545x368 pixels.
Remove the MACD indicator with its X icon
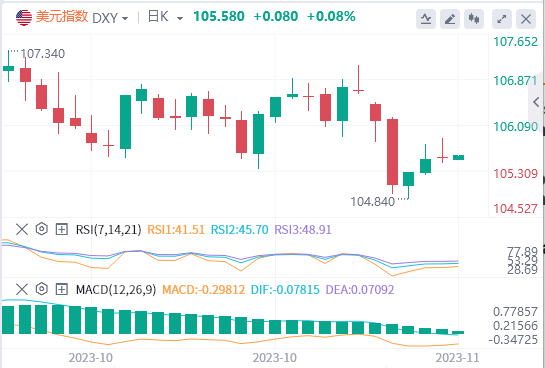(22, 289)
